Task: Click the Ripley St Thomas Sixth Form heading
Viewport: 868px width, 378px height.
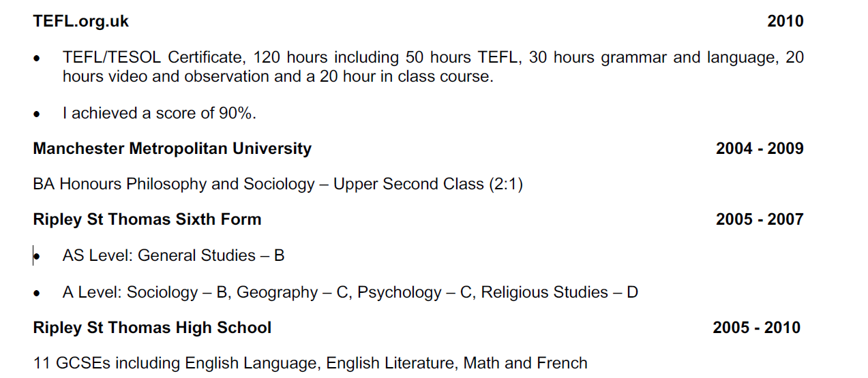Action: point(147,219)
